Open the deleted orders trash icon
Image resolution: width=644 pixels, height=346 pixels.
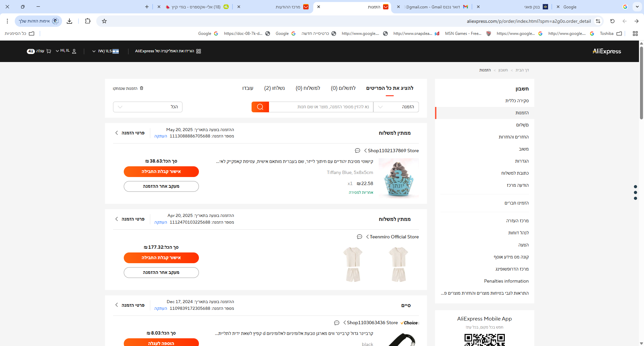tap(142, 88)
